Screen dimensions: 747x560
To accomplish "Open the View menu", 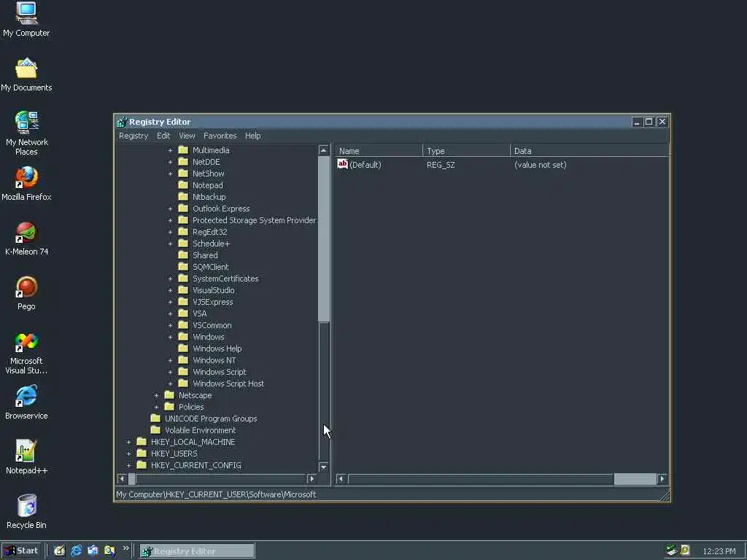I will pyautogui.click(x=187, y=136).
